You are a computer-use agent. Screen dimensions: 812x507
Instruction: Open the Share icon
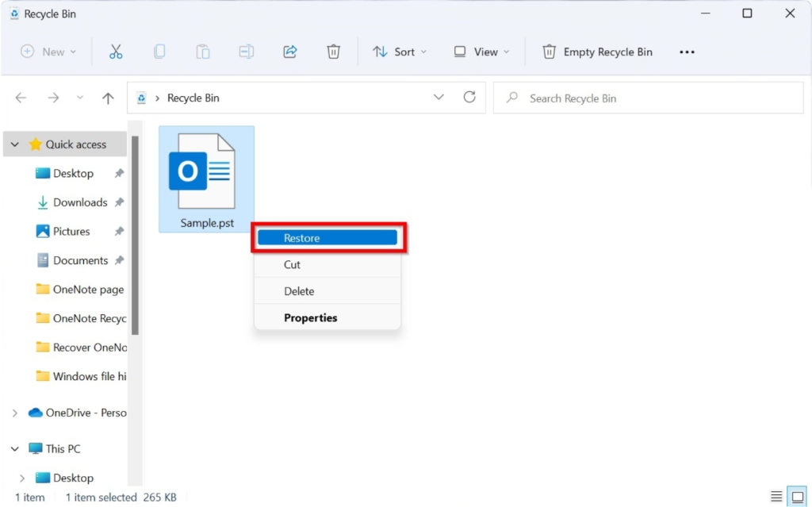(x=289, y=52)
